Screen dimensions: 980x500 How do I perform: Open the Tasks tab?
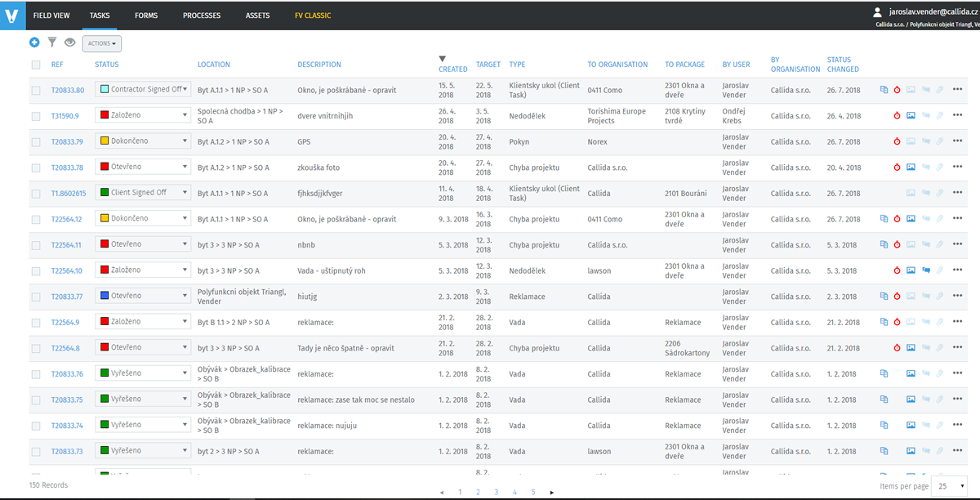[100, 16]
